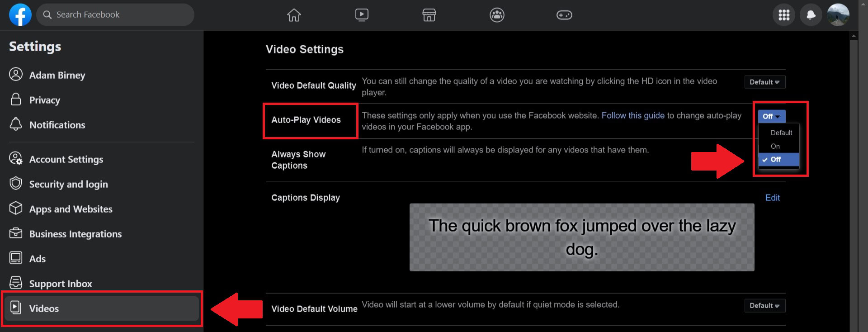This screenshot has width=868, height=332.
Task: Click the Notifications bell sidebar icon
Action: tap(16, 124)
